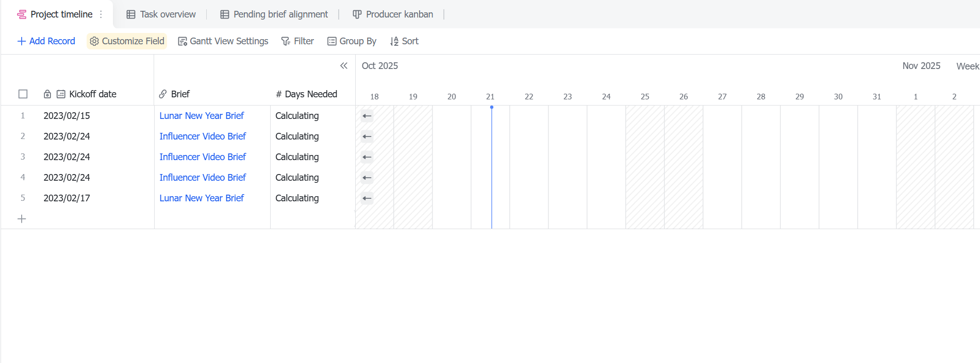Click the Filter funnel icon
This screenshot has height=363, width=980.
[286, 41]
